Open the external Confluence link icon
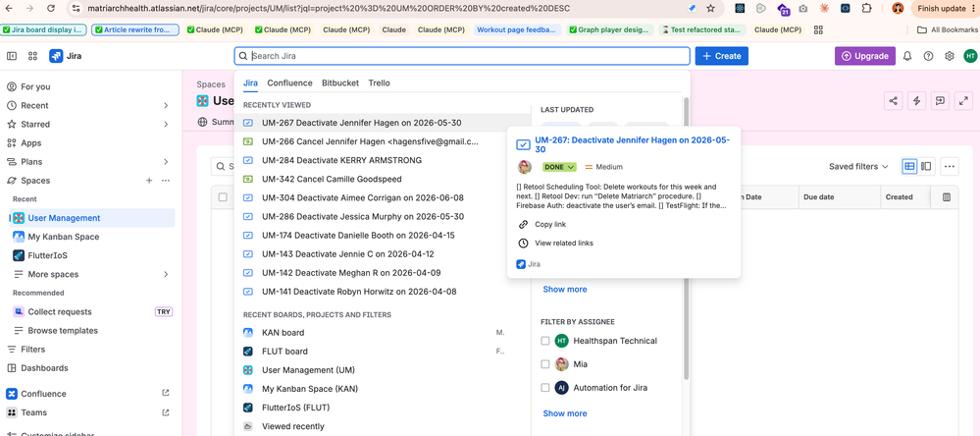 click(x=166, y=394)
